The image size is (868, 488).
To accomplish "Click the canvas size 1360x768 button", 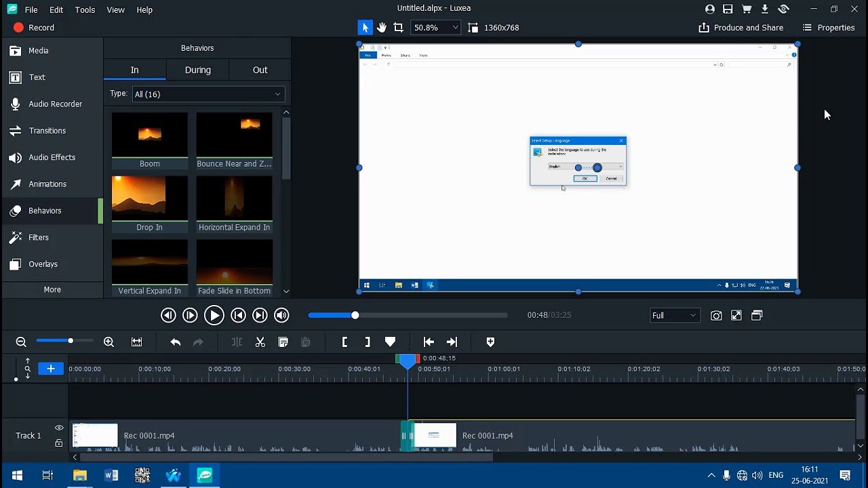I will point(494,27).
